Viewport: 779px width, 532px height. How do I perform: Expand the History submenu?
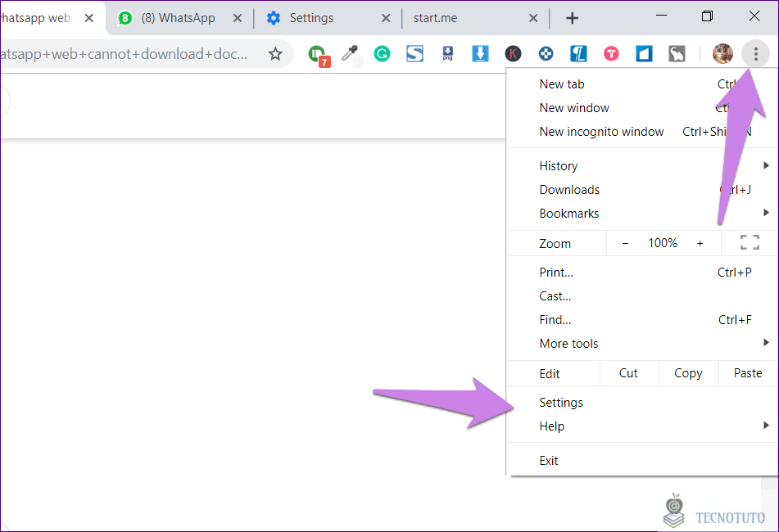tap(643, 166)
